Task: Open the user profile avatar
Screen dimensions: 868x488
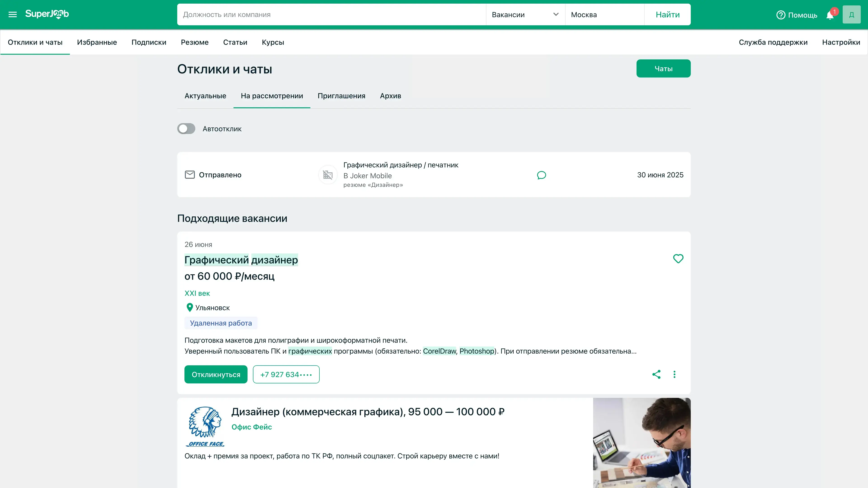Action: coord(851,14)
